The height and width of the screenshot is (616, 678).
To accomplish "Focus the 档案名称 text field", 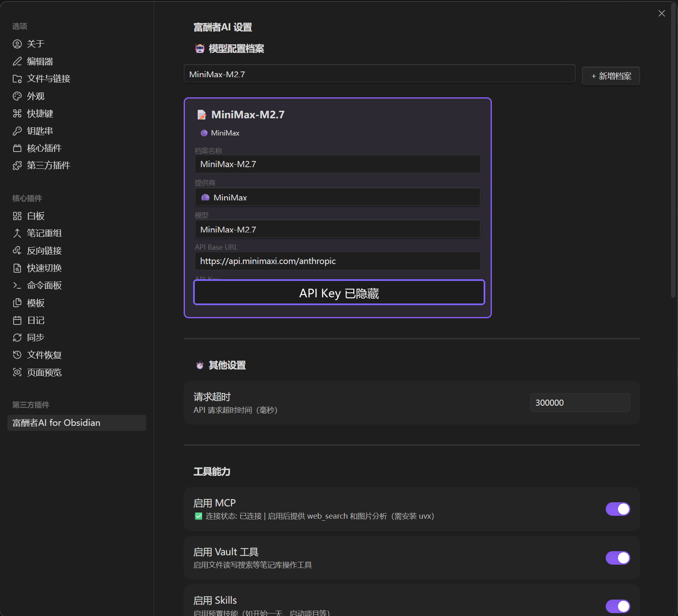I will click(337, 164).
